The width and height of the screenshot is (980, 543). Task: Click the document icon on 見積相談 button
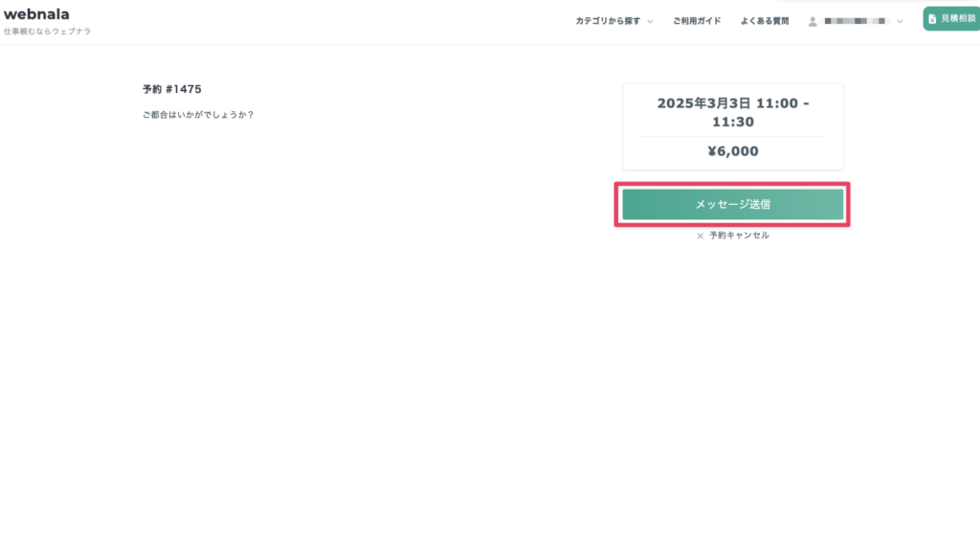click(x=932, y=19)
